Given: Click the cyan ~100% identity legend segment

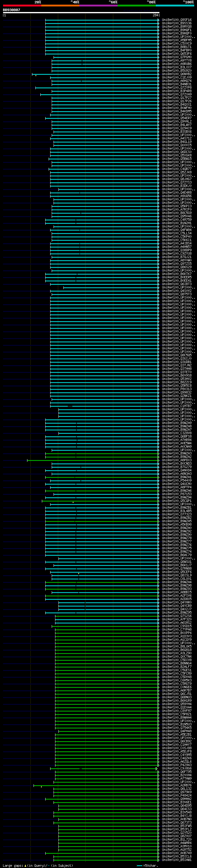Looking at the screenshot, I should pos(175,6).
